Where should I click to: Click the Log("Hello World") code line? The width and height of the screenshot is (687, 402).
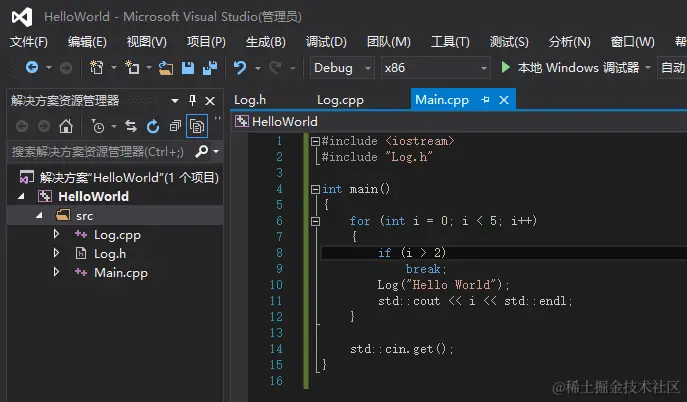443,285
